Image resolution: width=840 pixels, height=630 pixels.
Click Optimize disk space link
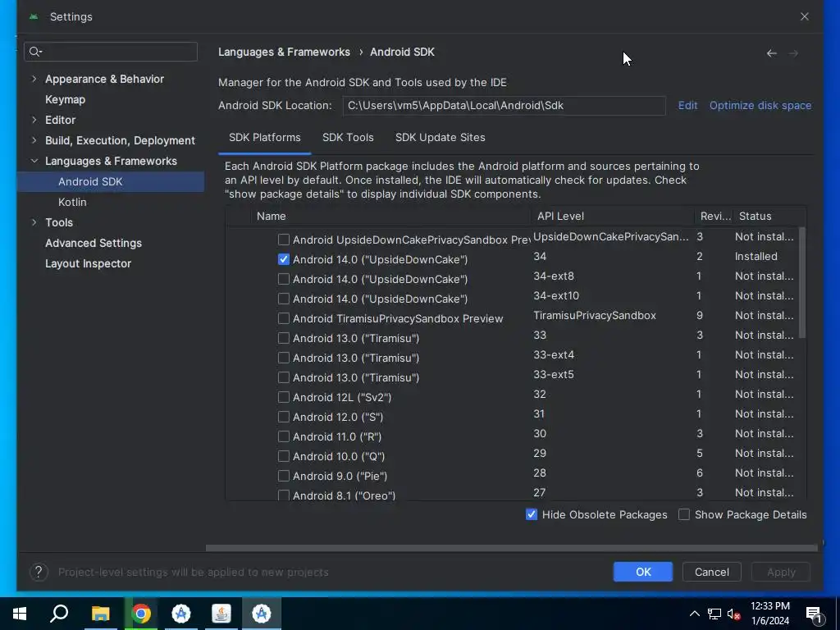point(760,106)
